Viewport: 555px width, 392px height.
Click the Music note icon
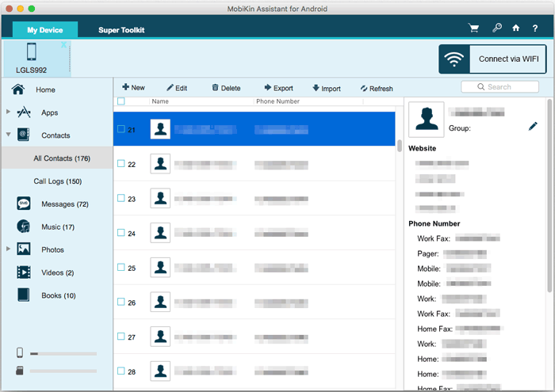(23, 226)
